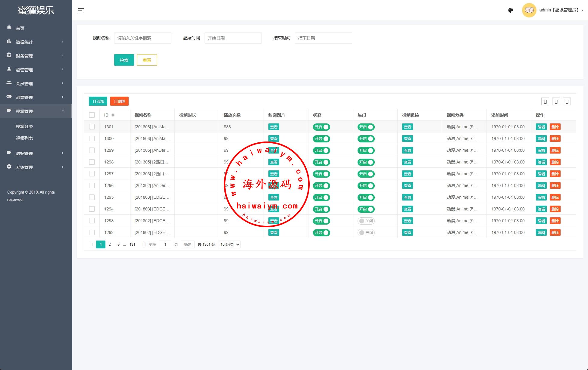Click the 检索 search button
Viewport: 588px width, 370px height.
[124, 60]
